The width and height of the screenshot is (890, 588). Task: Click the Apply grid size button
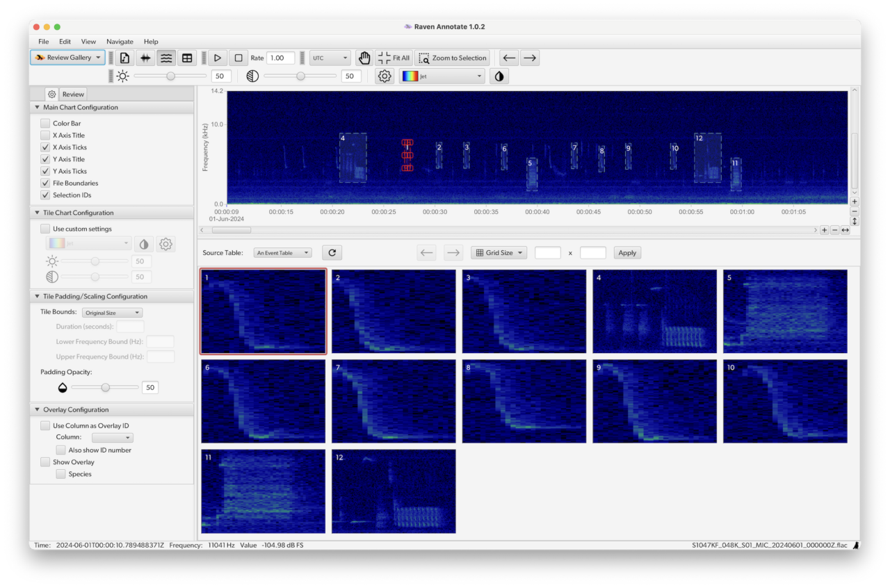point(627,253)
